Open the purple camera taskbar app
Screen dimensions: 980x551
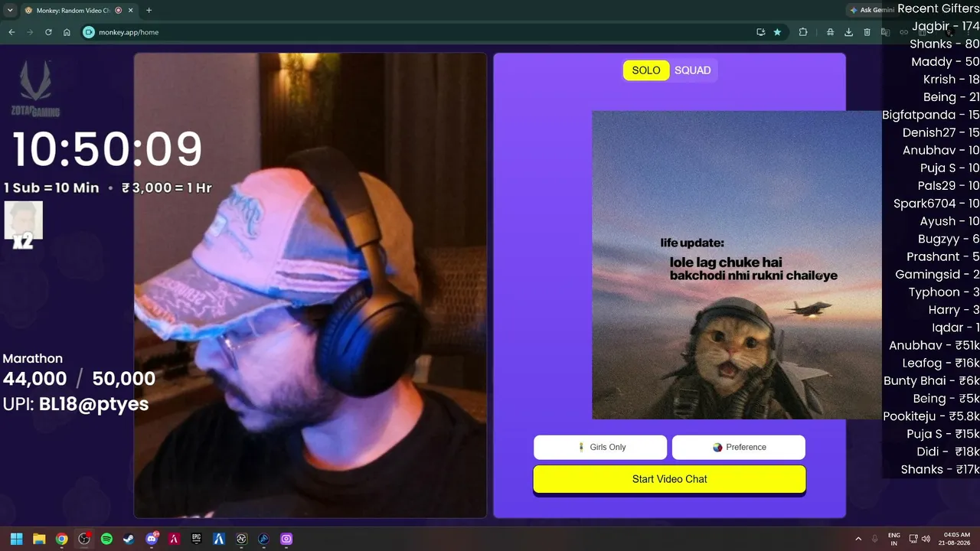click(x=286, y=539)
